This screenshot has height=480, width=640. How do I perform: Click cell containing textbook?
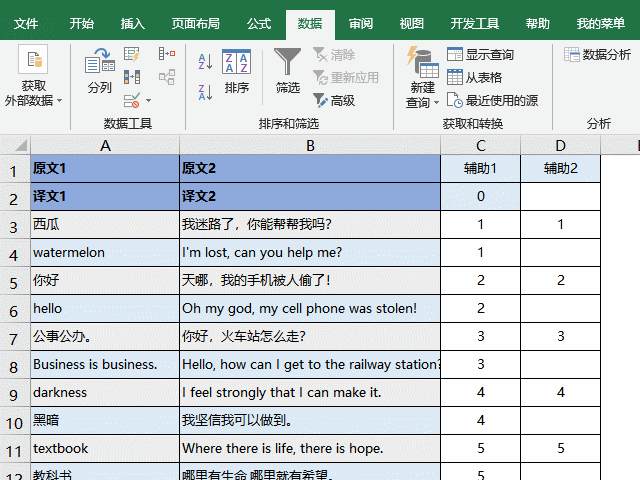105,449
